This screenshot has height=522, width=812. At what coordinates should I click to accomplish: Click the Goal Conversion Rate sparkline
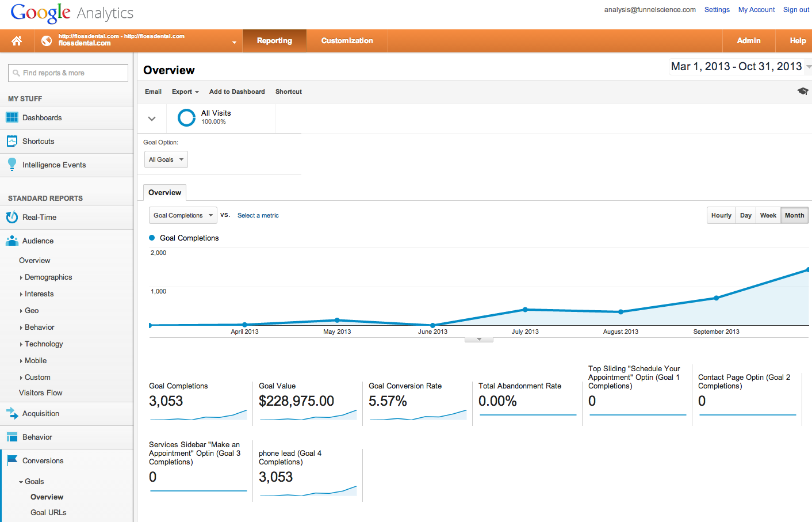pyautogui.click(x=418, y=415)
